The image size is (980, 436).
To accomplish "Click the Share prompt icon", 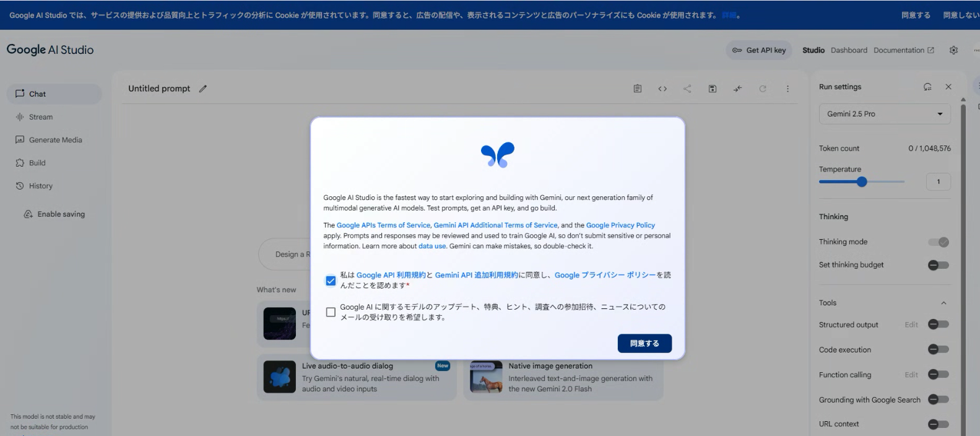I will (687, 89).
